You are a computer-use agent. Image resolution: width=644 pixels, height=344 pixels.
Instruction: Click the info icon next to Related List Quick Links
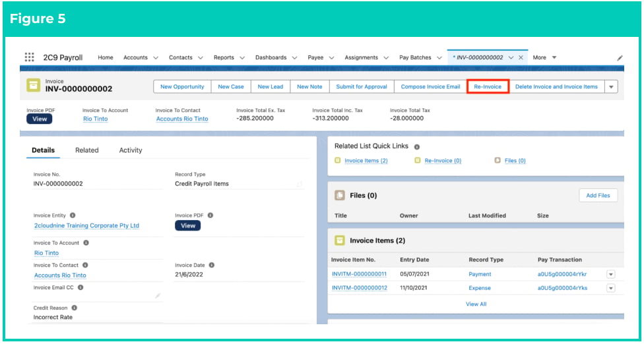(416, 147)
